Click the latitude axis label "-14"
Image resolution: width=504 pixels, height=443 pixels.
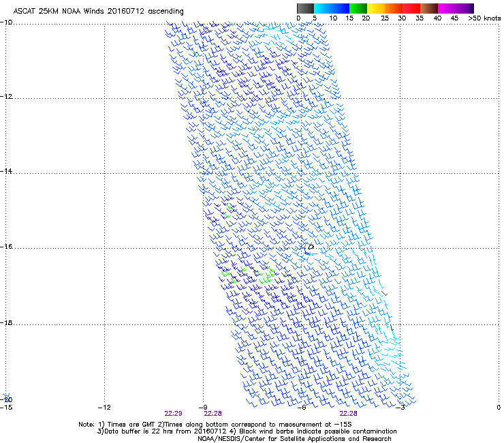pyautogui.click(x=6, y=171)
